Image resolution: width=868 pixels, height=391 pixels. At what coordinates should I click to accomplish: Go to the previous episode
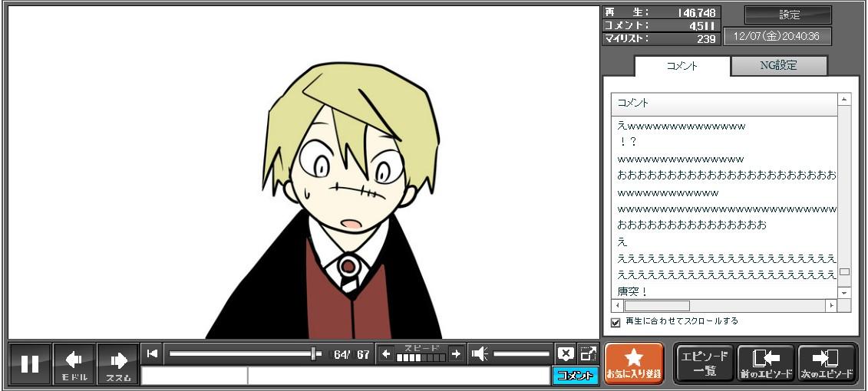(765, 363)
